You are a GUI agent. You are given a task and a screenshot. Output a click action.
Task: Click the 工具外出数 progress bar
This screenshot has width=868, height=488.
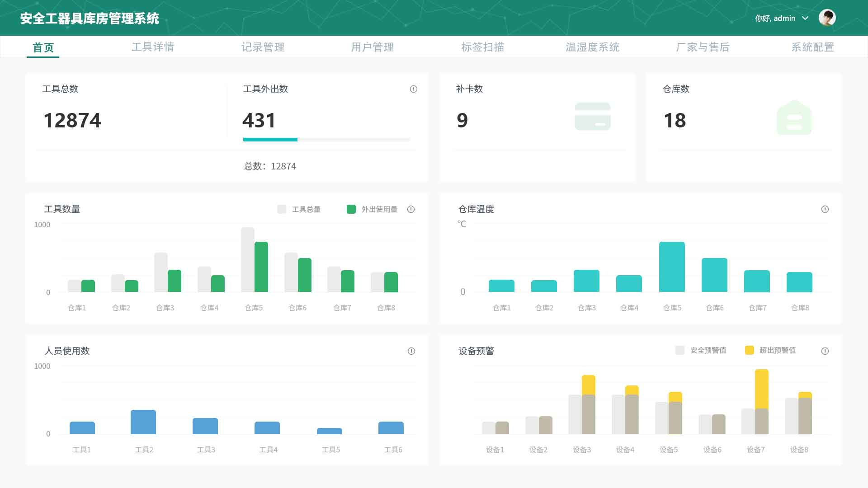click(x=326, y=140)
